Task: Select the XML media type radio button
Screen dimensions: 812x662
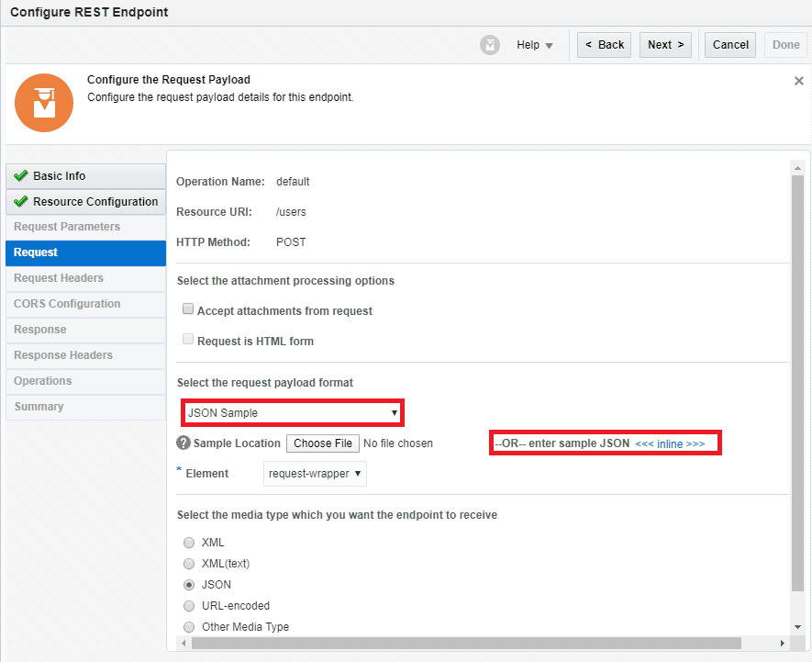Action: point(188,542)
